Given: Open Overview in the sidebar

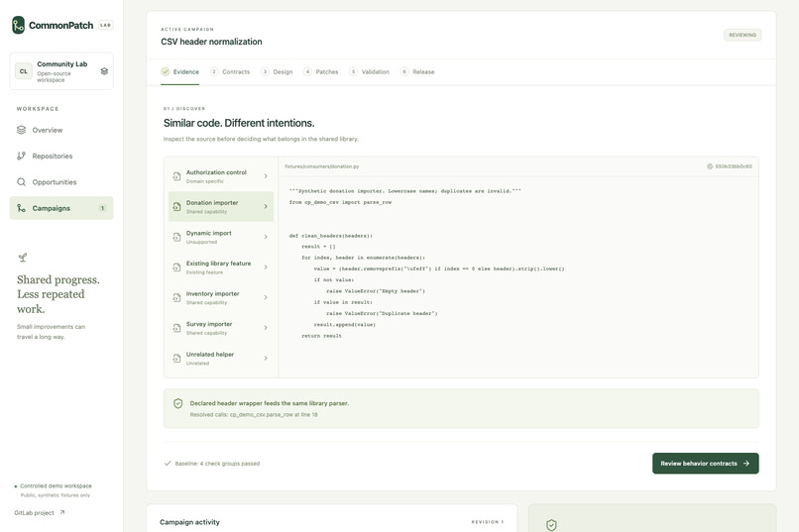Looking at the screenshot, I should coord(61,130).
